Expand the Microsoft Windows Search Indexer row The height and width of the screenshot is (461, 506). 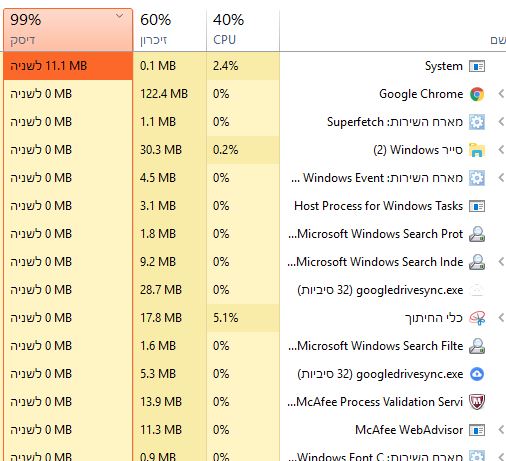click(x=501, y=262)
